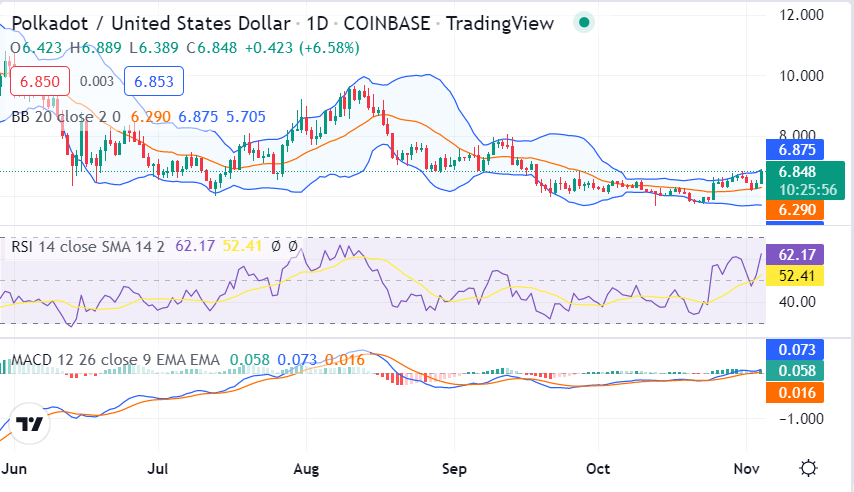Click the purple 62.17 RSI axis label
The image size is (854, 492).
(x=795, y=254)
